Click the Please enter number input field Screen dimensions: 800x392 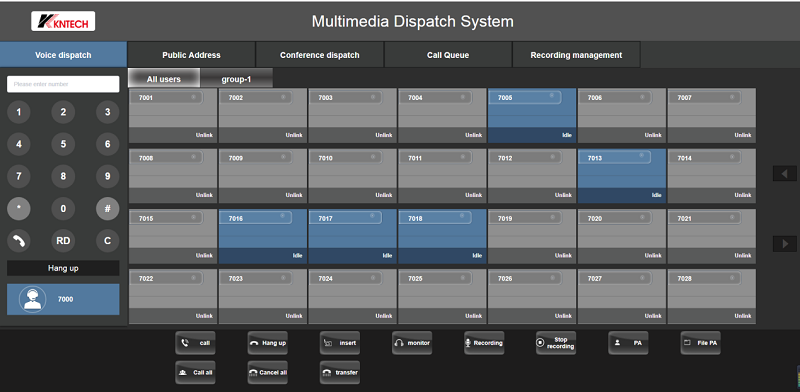pos(63,84)
